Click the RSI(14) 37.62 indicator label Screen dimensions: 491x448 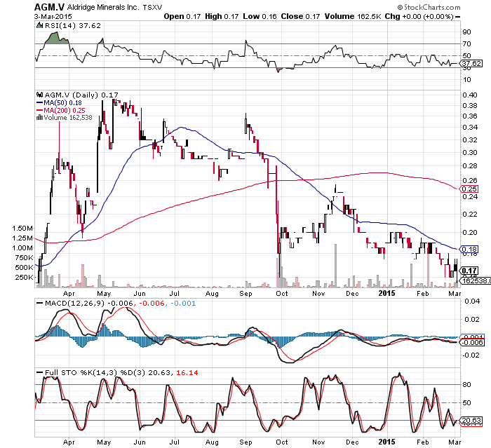point(73,26)
